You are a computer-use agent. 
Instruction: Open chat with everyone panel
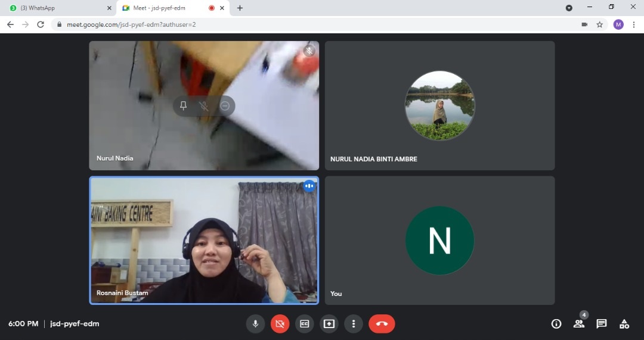601,324
